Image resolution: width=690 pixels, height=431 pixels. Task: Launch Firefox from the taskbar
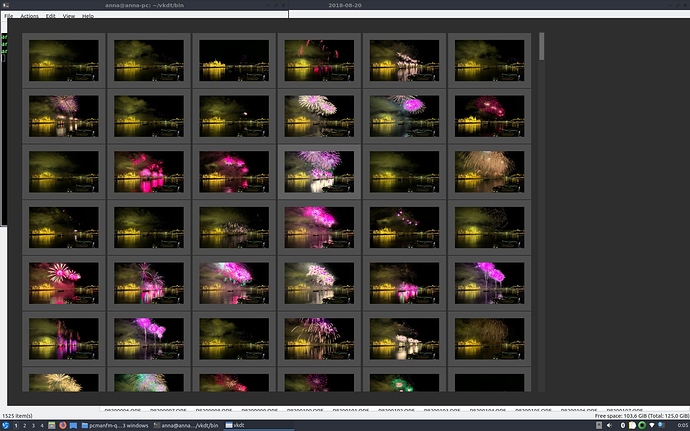coord(62,425)
